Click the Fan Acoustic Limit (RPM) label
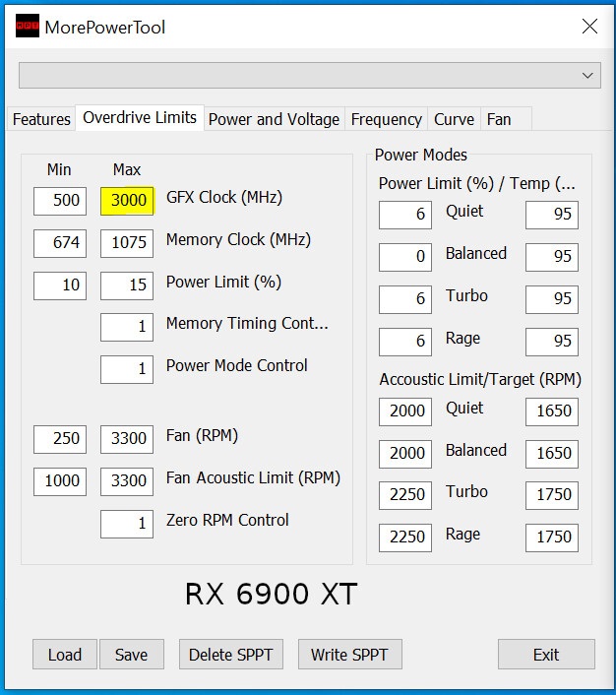Viewport: 616px width, 695px height. click(x=253, y=477)
